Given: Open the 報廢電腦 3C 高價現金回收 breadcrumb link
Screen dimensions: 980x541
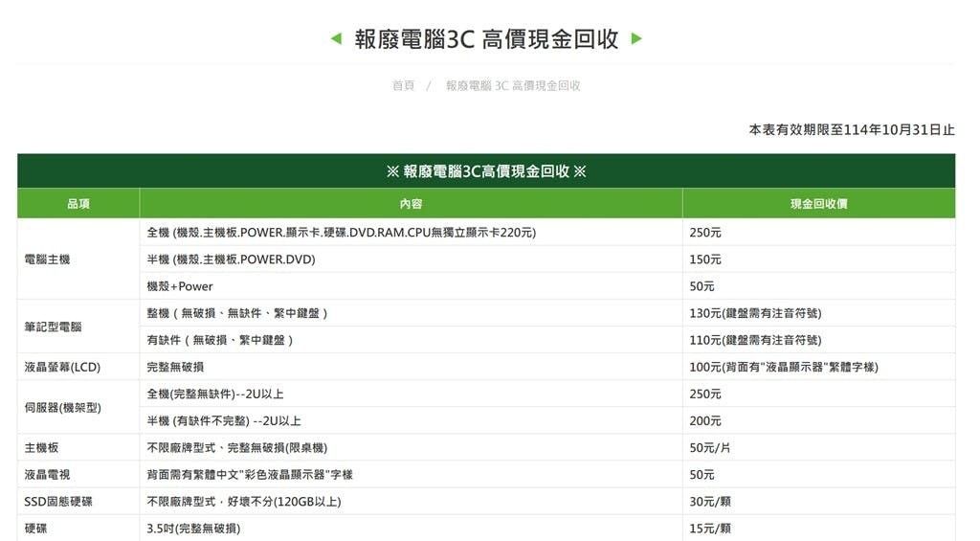Looking at the screenshot, I should (513, 86).
